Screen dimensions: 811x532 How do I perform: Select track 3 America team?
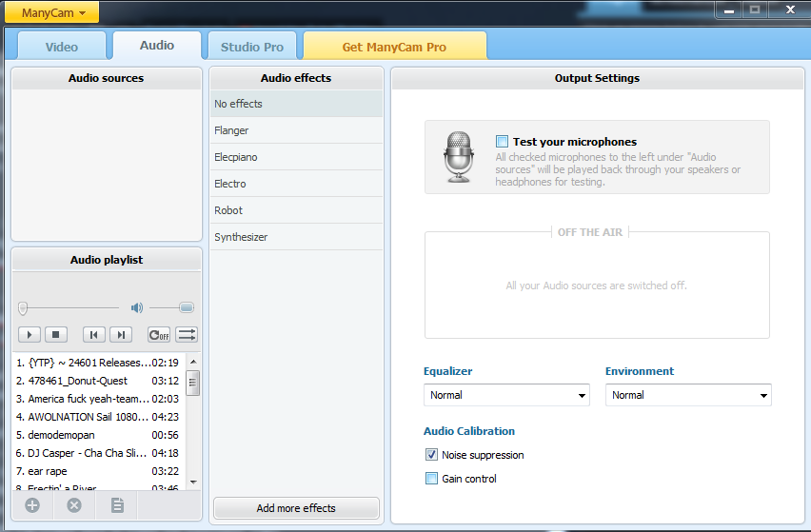[x=98, y=399]
